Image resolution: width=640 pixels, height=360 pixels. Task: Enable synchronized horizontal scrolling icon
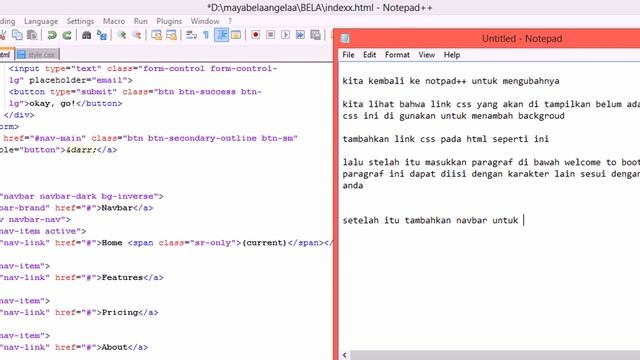point(171,35)
